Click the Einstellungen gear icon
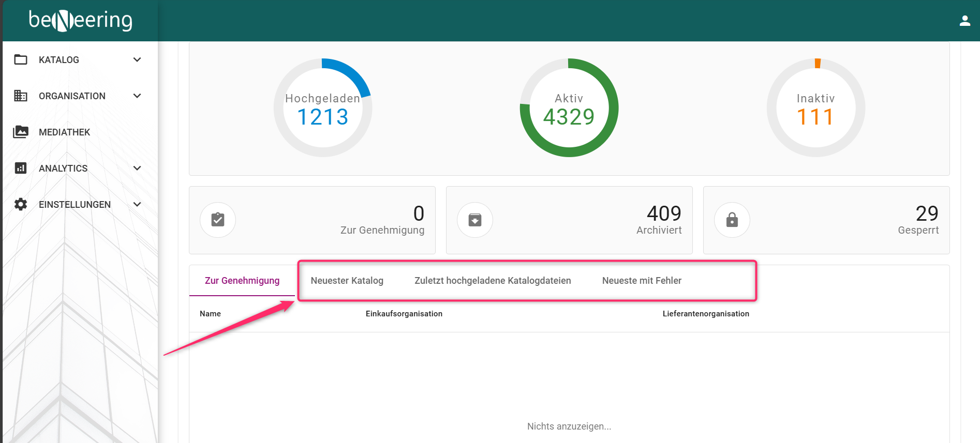 coord(21,205)
